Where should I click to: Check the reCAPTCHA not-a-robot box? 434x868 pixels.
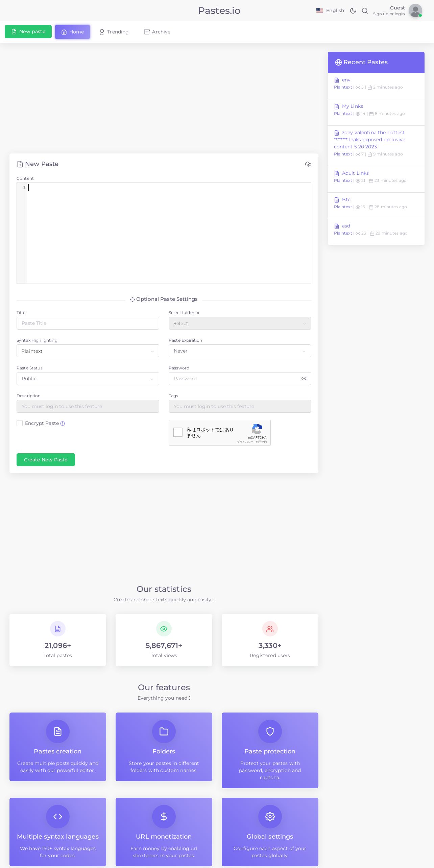(x=178, y=432)
